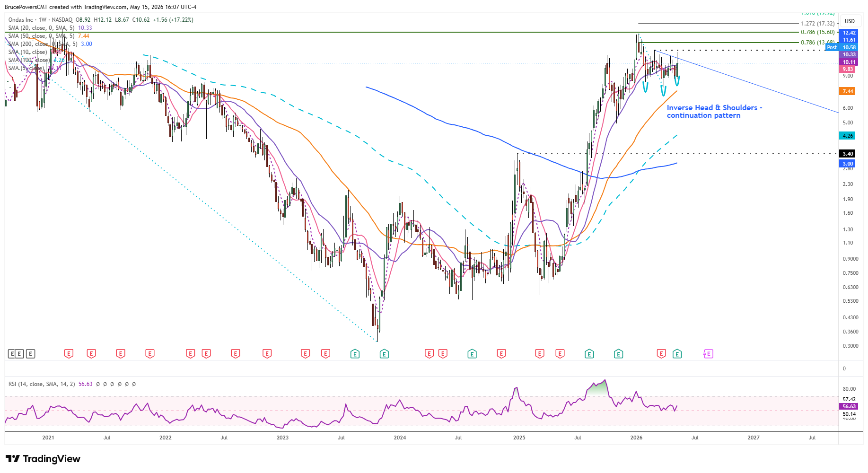868x473 pixels.
Task: Click the +1.56 (+17.22%) change value
Action: [173, 20]
